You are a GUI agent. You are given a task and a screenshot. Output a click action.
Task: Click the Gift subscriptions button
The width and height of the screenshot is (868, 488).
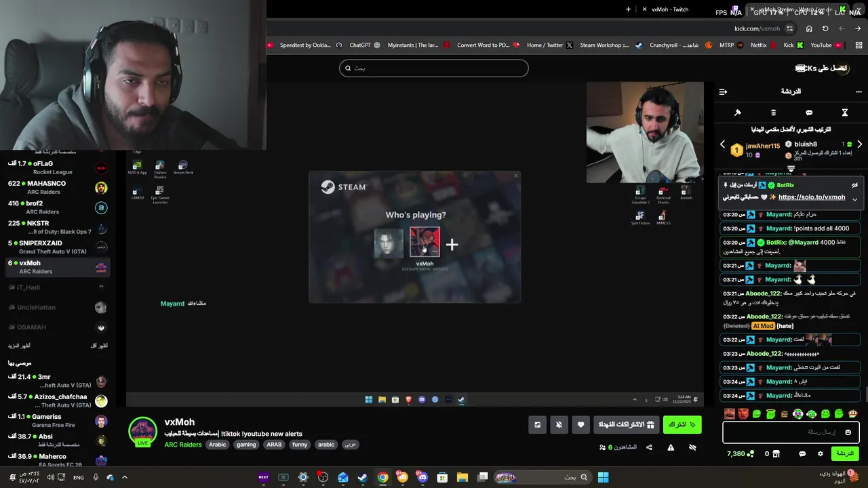tap(627, 425)
